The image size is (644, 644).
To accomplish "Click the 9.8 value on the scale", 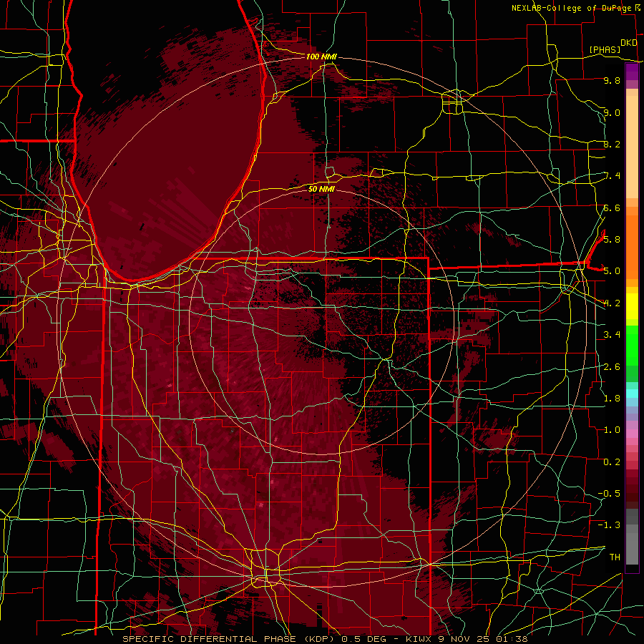I will 612,80.
